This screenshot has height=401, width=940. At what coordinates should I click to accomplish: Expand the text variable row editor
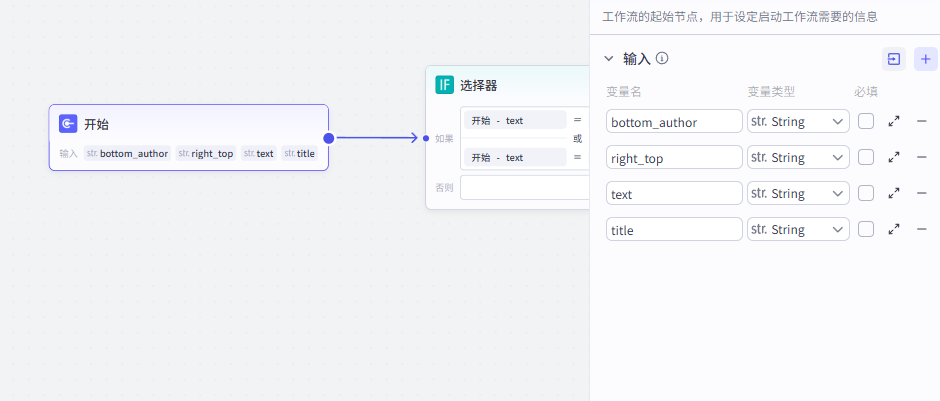894,193
